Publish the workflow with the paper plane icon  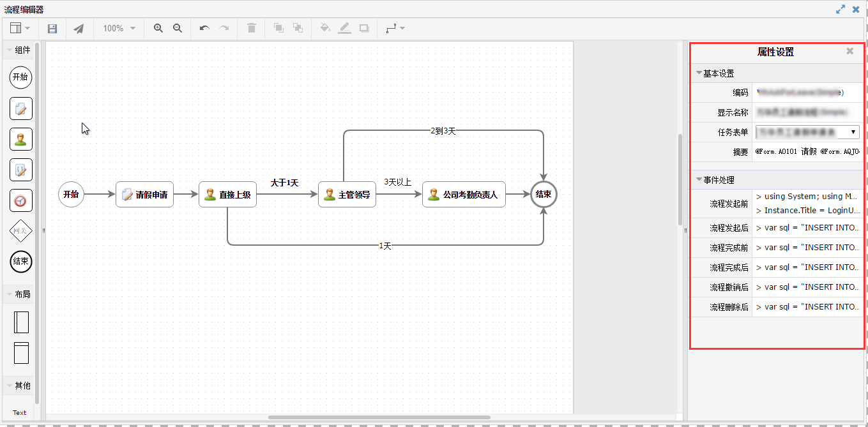click(x=78, y=29)
